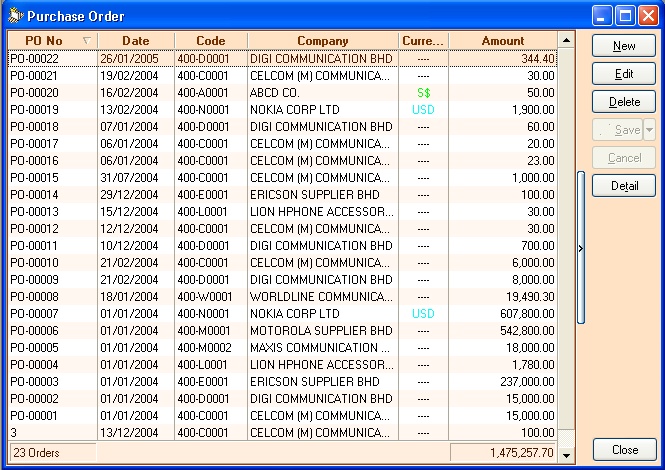Click the Date column header
This screenshot has height=470, width=665.
point(136,41)
